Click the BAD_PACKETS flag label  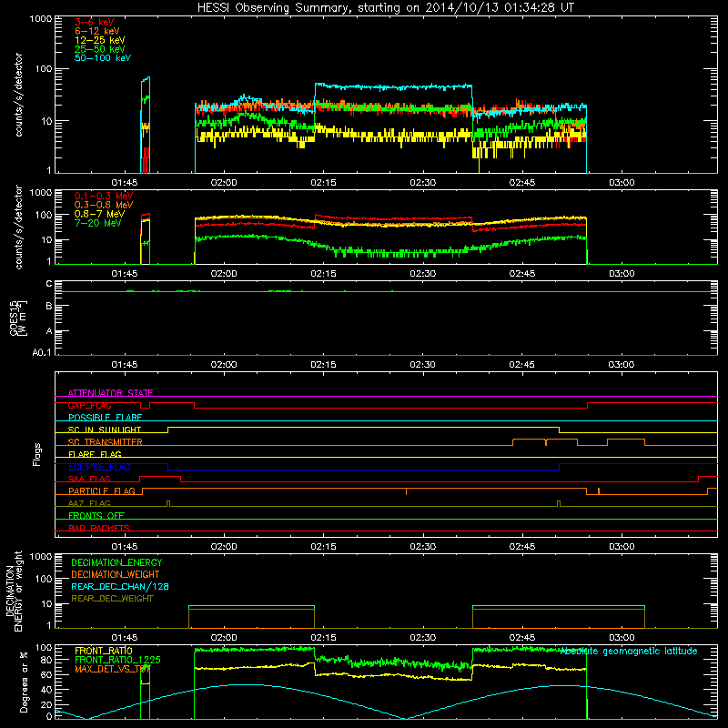(x=99, y=528)
